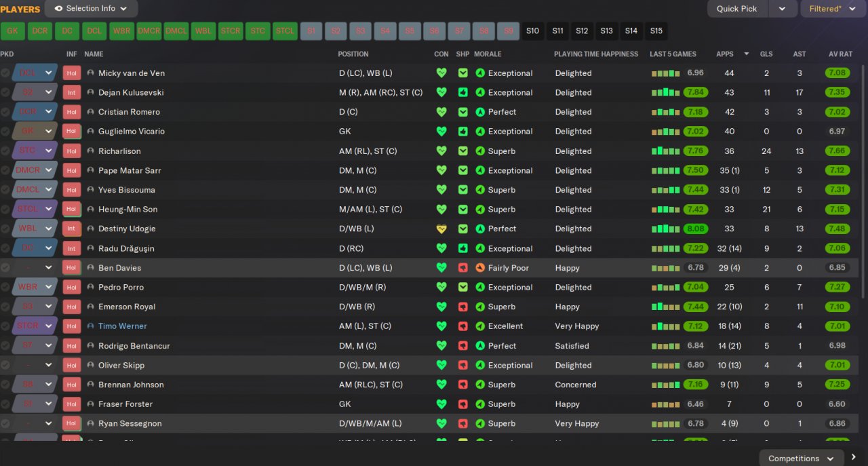868x466 pixels.
Task: Click player profile icon beside Timo Werner
Action: (x=91, y=326)
